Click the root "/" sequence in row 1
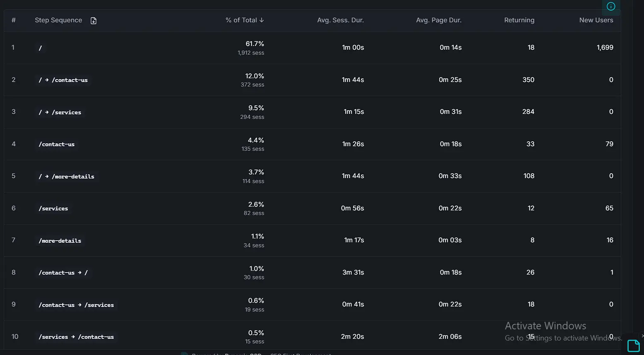 click(40, 48)
